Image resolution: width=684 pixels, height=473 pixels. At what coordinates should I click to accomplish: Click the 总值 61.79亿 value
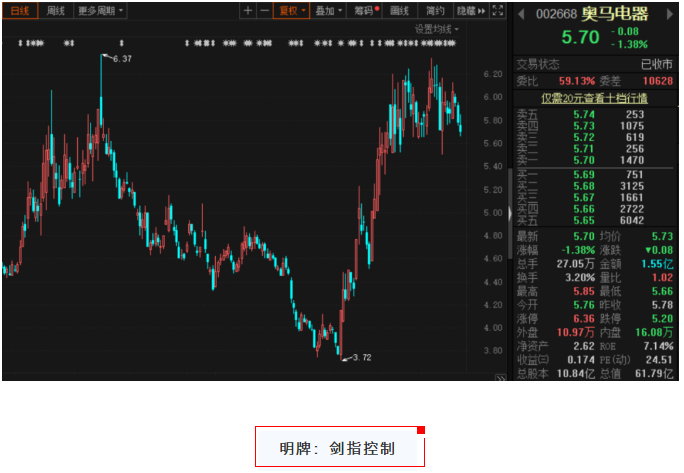[x=654, y=374]
